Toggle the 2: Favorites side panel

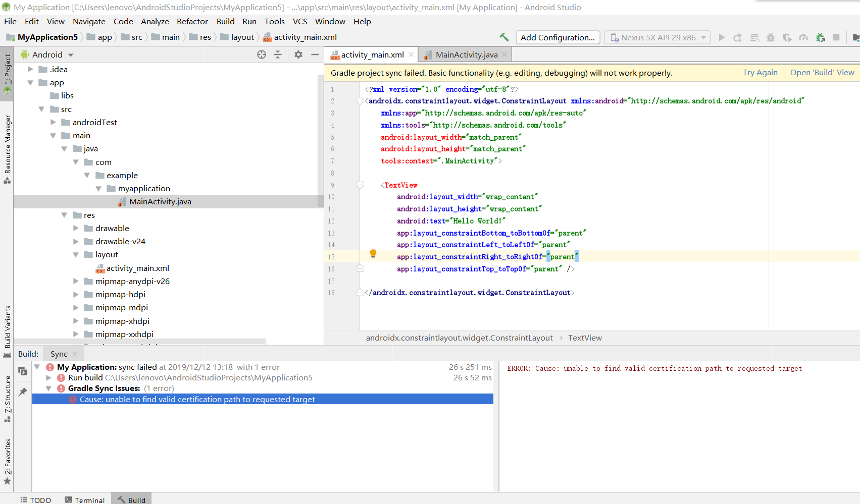coord(7,462)
